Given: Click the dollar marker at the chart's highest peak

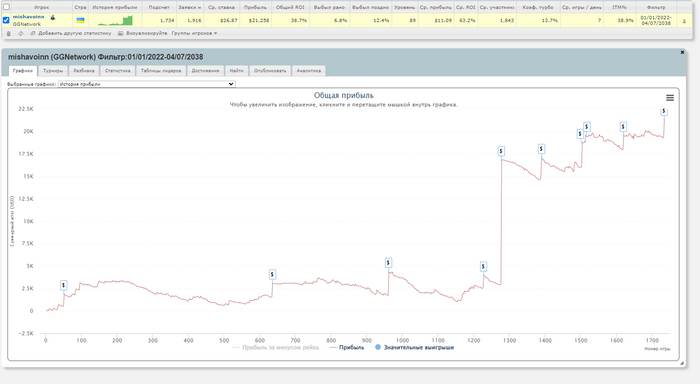Looking at the screenshot, I should coord(664,111).
